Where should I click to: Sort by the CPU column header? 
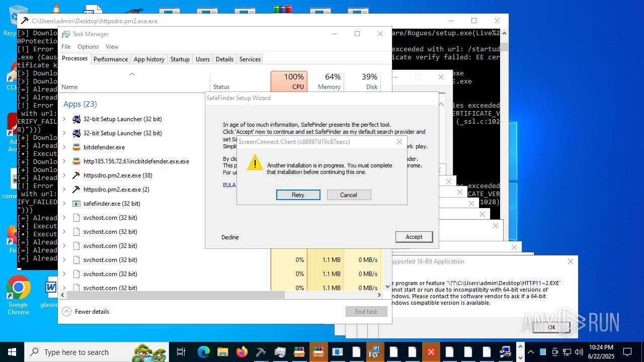pos(289,81)
